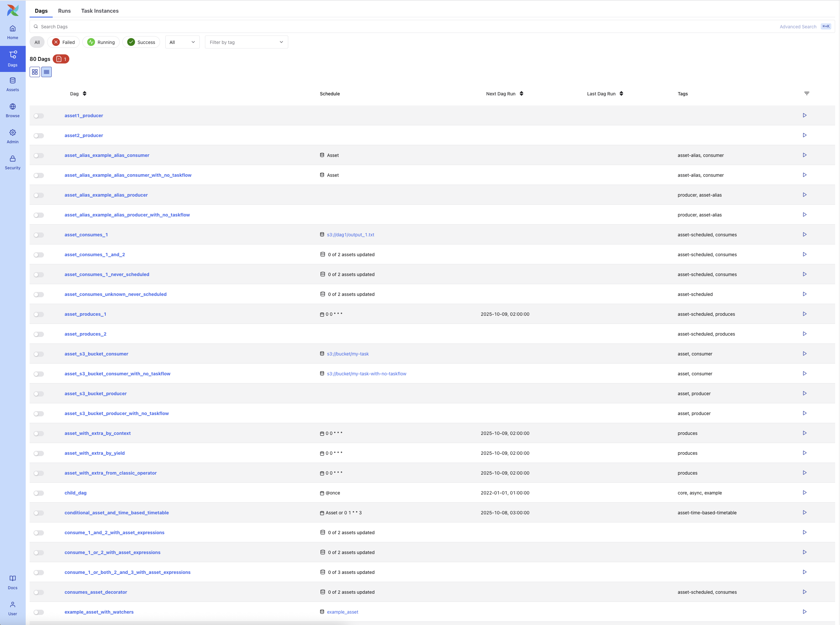Image resolution: width=840 pixels, height=625 pixels.
Task: Enable the asset2_producer dag toggle
Action: point(39,136)
